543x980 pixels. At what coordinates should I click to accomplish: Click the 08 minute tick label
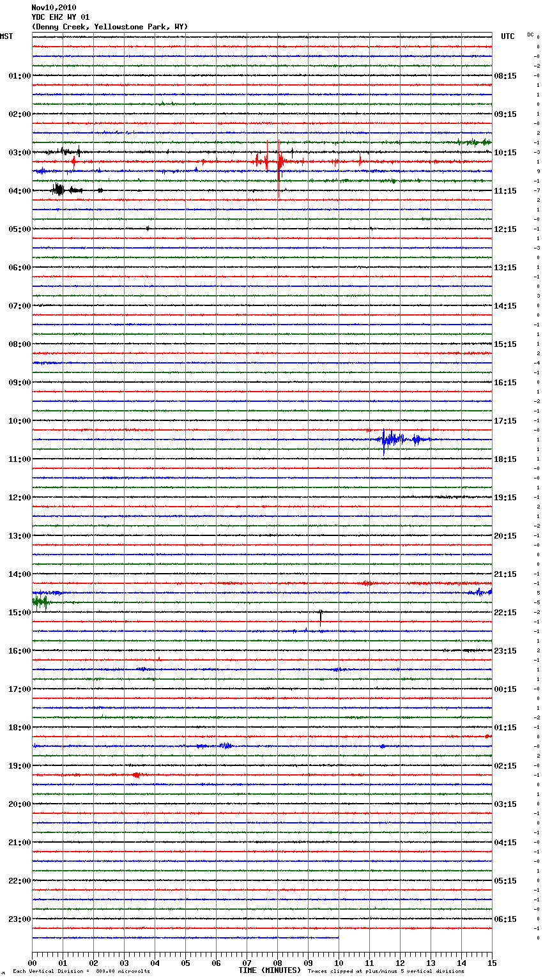[x=277, y=963]
